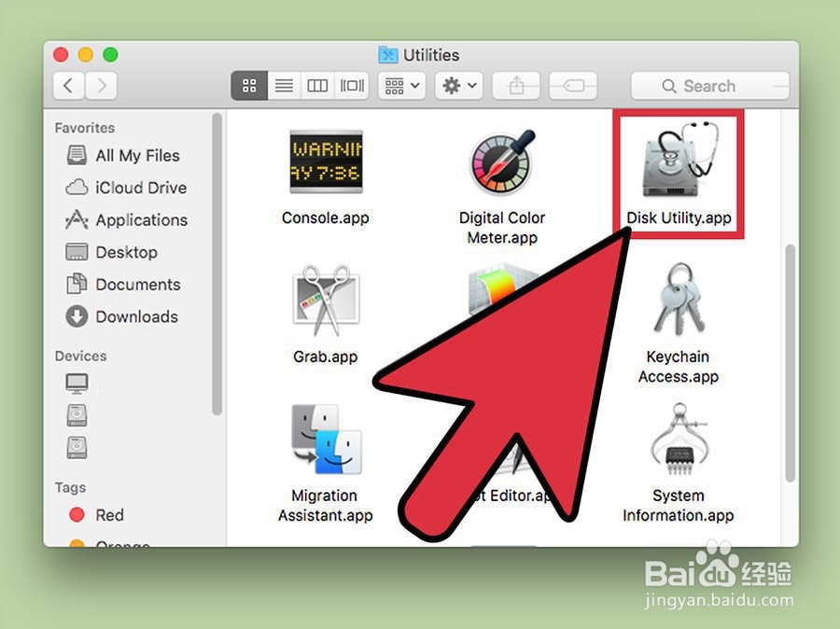Click the Tags section header

click(70, 487)
